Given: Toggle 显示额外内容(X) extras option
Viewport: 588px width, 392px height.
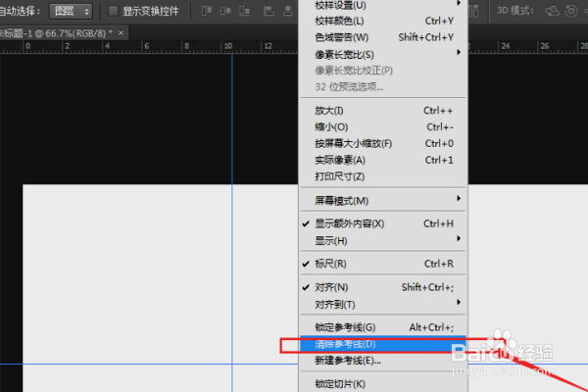Looking at the screenshot, I should point(383,224).
